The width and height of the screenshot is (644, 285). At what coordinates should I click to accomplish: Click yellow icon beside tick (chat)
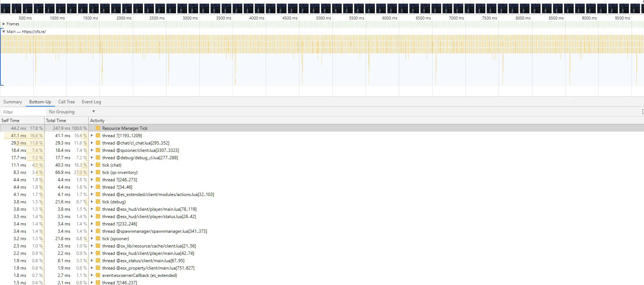tap(98, 165)
